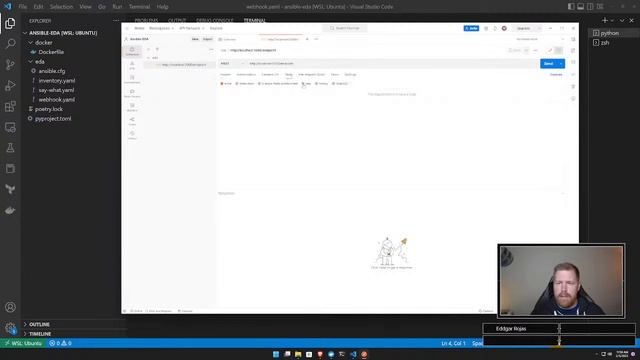Viewport: 640px width, 360px height.
Task: Open Source Control view in VS Code
Action: pyautogui.click(x=10, y=64)
